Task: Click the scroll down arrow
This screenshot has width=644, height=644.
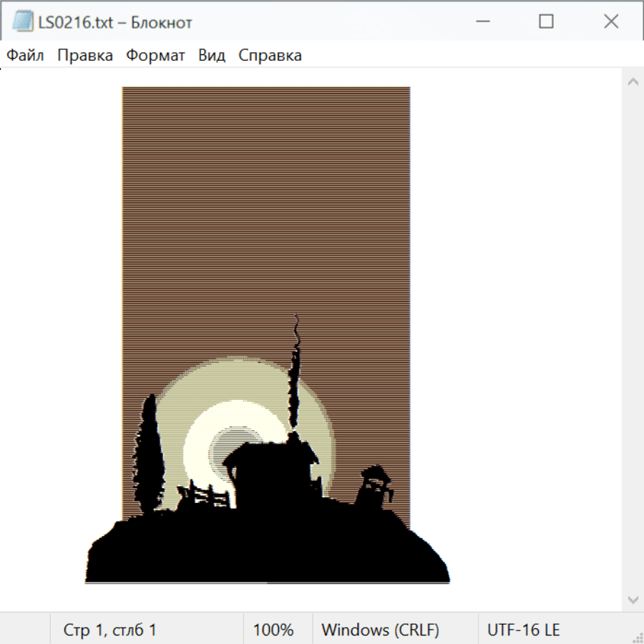Action: pos(633,598)
